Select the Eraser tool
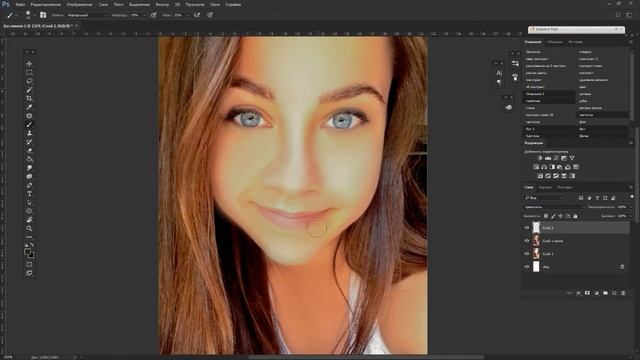640x360 pixels. [x=29, y=151]
